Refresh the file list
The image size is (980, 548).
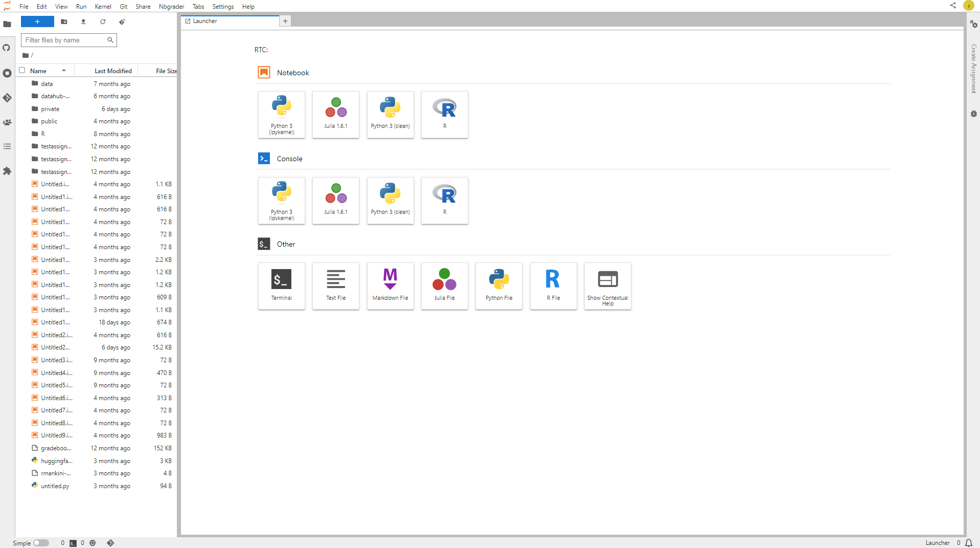click(x=103, y=21)
